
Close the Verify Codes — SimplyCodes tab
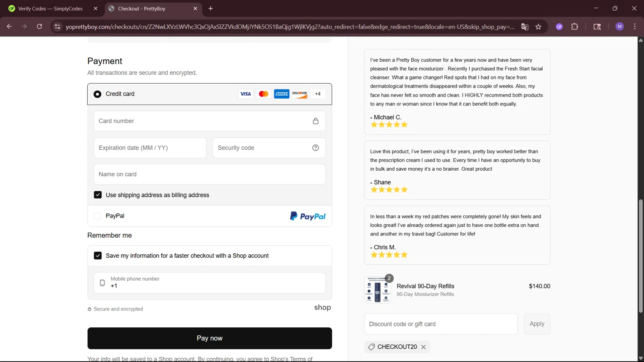95,9
